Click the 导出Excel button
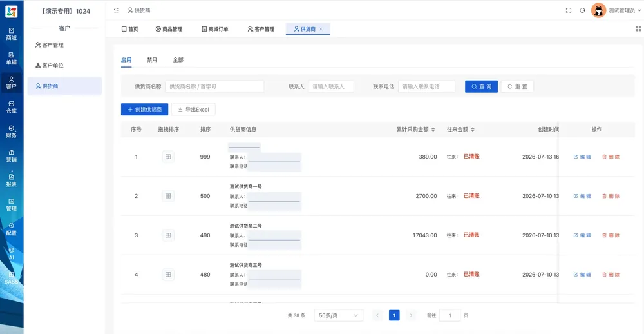Viewport: 644px width, 334px height. click(193, 110)
